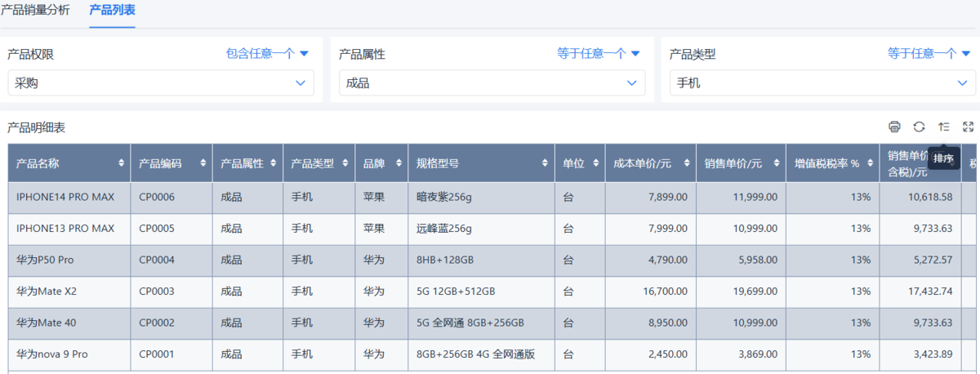Select 华为P50 Pro row name
The width and height of the screenshot is (980, 374).
coord(45,260)
